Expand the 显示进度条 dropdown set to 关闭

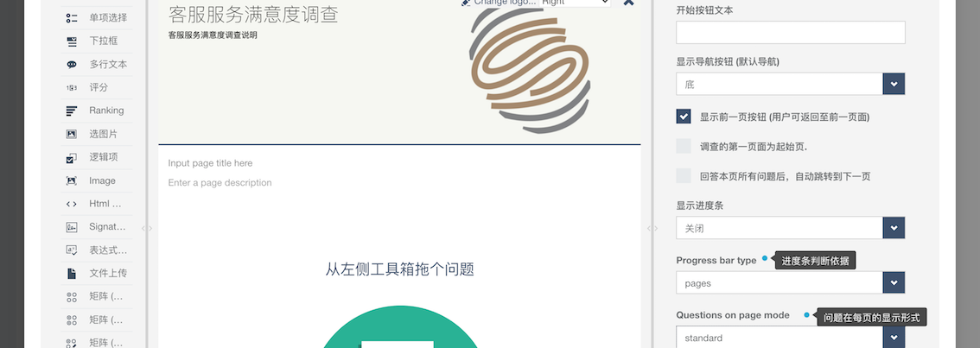click(x=791, y=228)
